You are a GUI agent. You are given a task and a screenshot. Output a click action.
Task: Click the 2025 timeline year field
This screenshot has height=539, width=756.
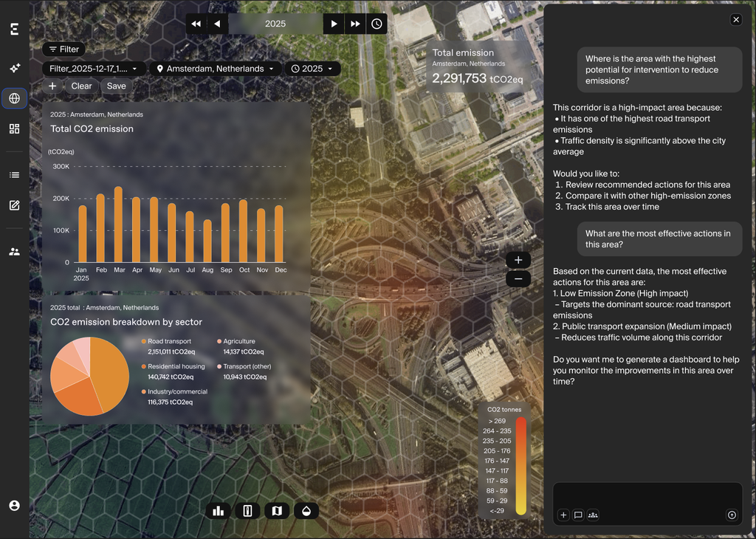click(x=275, y=24)
